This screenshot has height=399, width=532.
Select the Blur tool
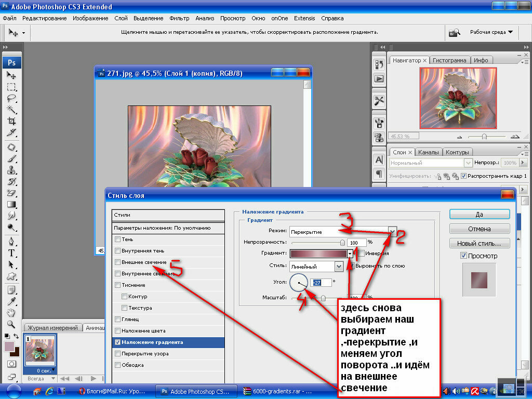tap(11, 216)
